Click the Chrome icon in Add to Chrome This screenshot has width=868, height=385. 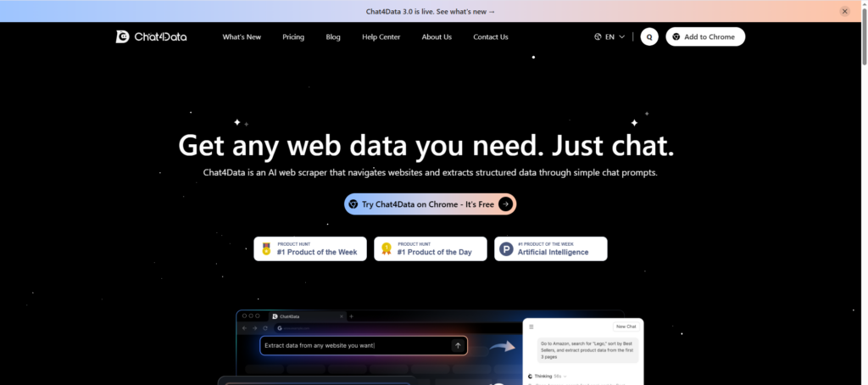click(x=676, y=36)
